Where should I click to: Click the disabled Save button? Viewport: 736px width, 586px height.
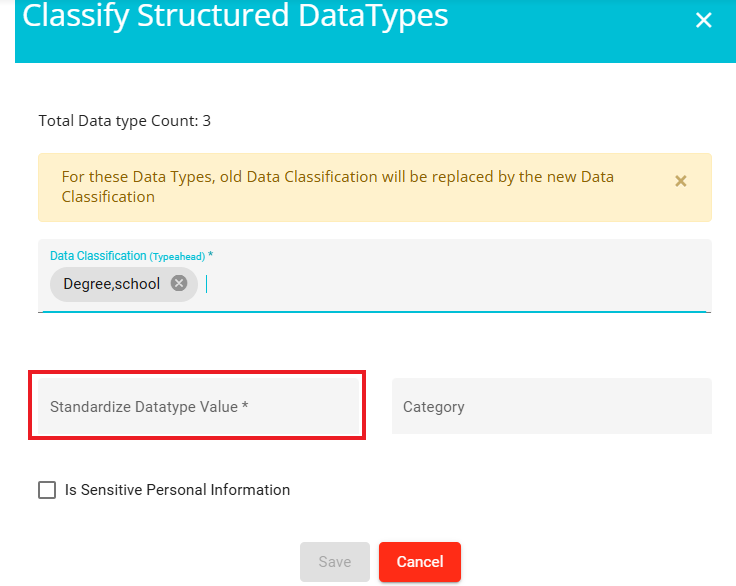(x=335, y=562)
